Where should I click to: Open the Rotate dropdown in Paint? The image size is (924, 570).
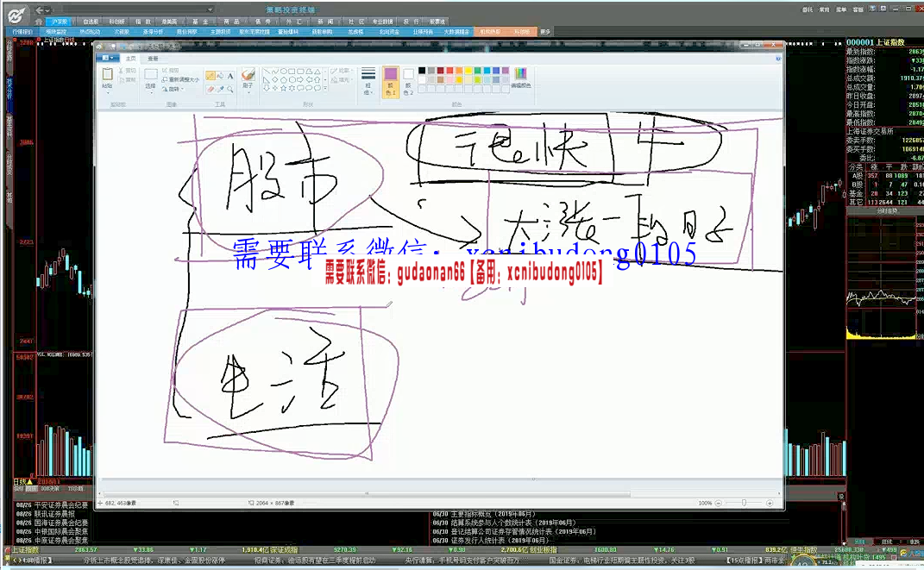pyautogui.click(x=173, y=89)
